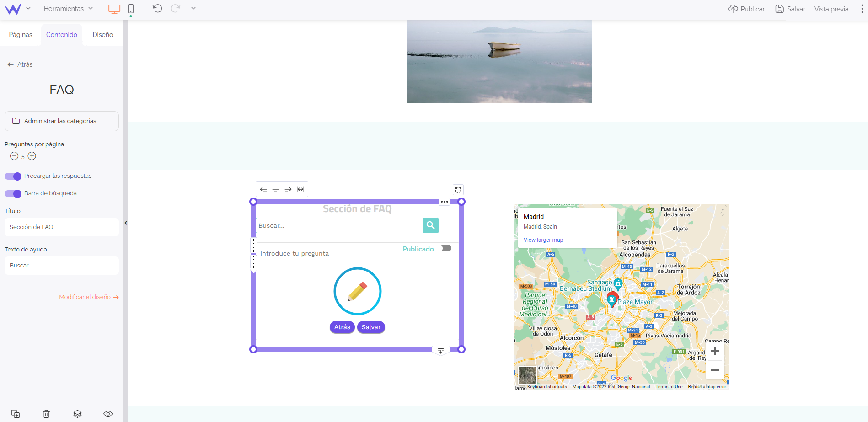Open the three-dot options menu top right
The width and height of the screenshot is (868, 422).
click(862, 9)
